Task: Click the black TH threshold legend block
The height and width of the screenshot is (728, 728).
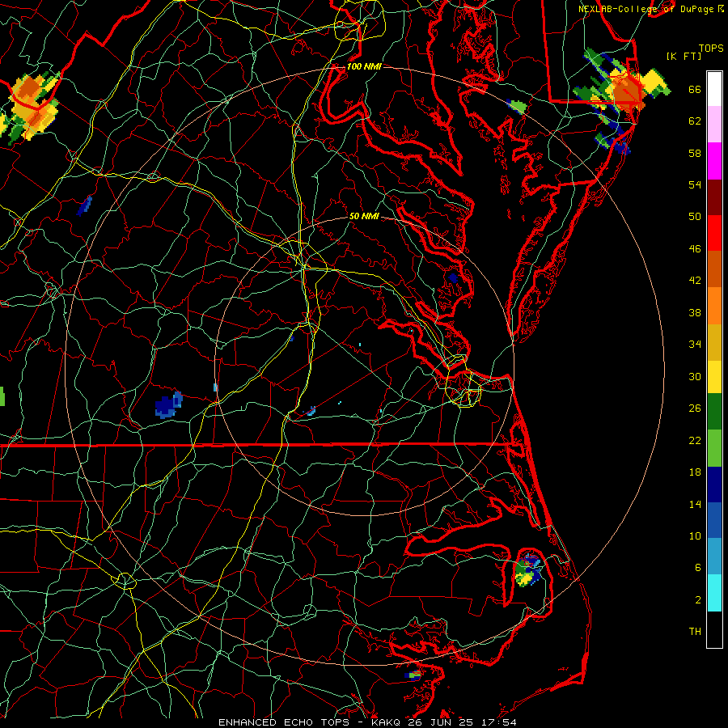Action: pyautogui.click(x=714, y=629)
